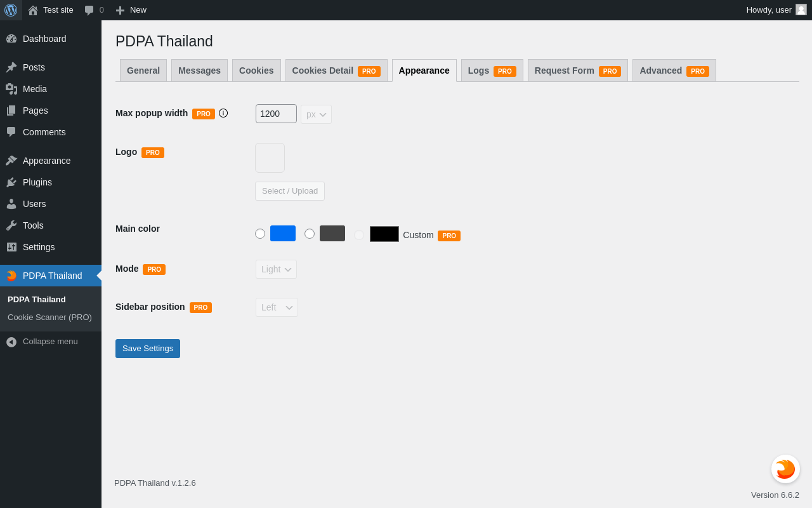Select the Custom color radio button
812x508 pixels.
point(359,235)
